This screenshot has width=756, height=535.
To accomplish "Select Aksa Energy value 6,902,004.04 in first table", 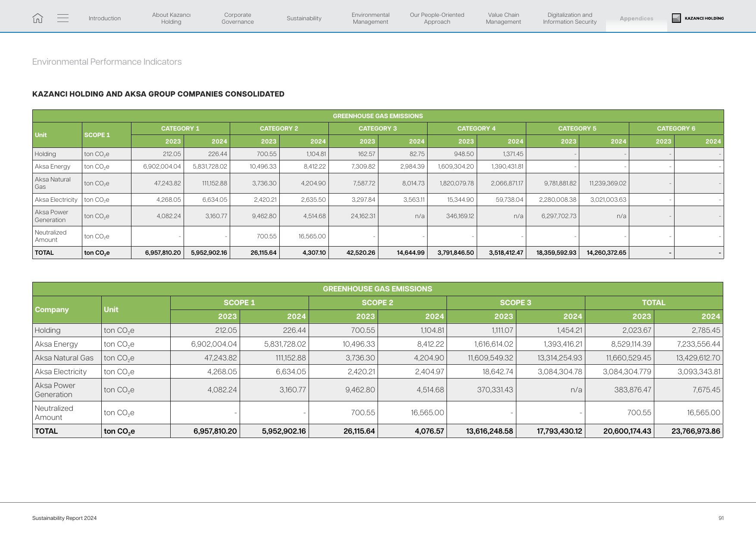I will tap(162, 166).
